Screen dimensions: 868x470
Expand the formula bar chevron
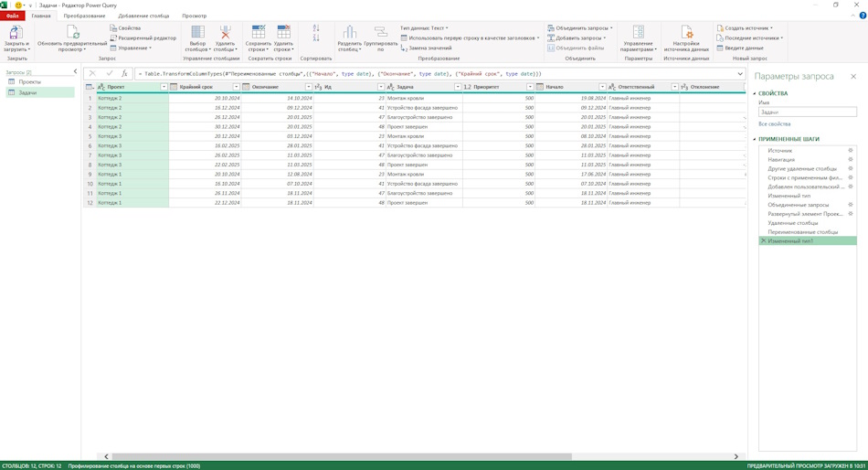coord(740,73)
